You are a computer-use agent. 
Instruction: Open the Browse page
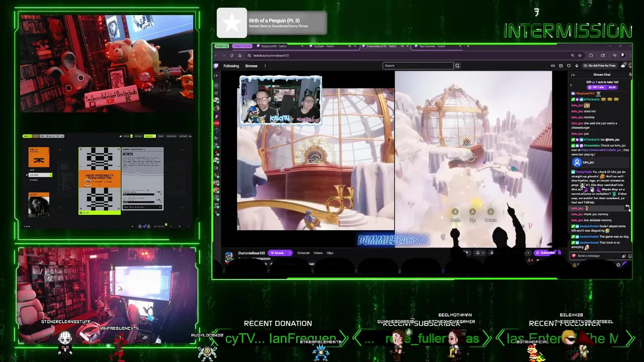pyautogui.click(x=251, y=66)
